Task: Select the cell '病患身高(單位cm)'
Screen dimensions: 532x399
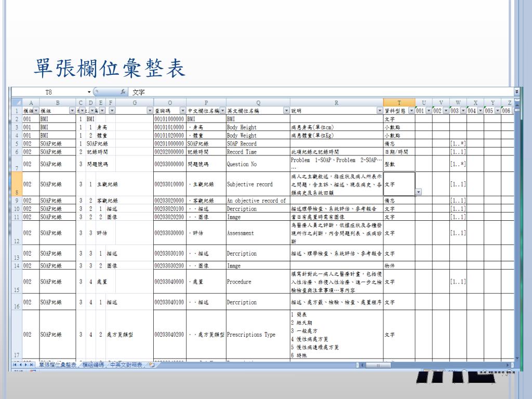Action: click(337, 127)
